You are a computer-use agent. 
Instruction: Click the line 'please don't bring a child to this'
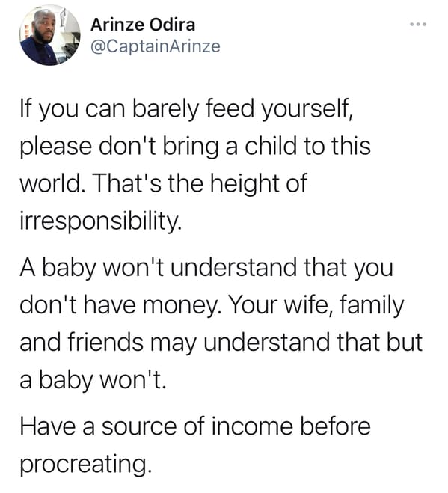coord(195,147)
